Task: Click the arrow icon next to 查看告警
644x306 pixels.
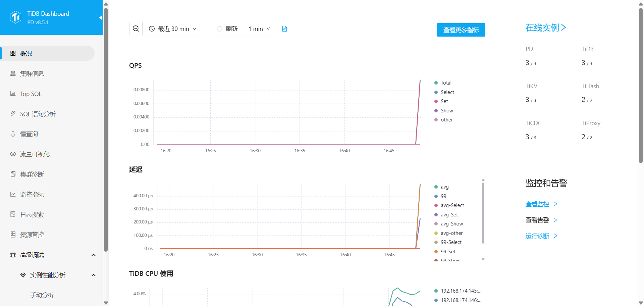Action: [555, 220]
